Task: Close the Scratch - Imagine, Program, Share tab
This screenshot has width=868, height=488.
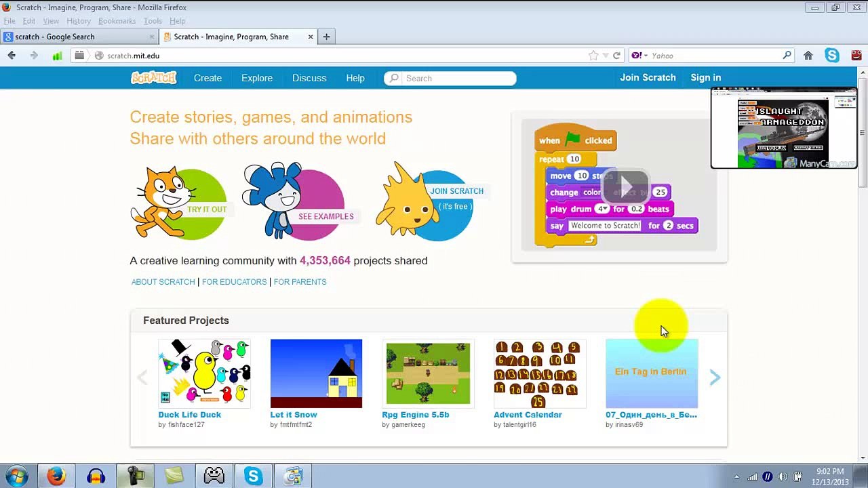Action: click(x=311, y=37)
